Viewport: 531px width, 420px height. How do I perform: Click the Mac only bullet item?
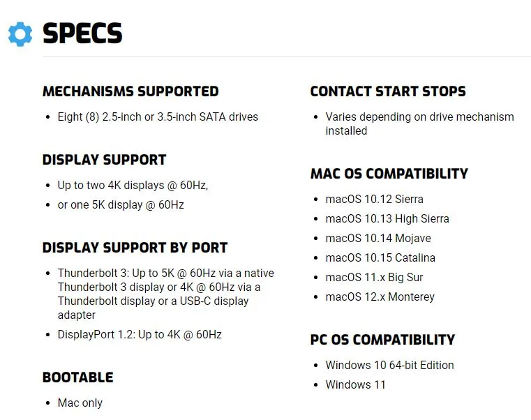(80, 403)
